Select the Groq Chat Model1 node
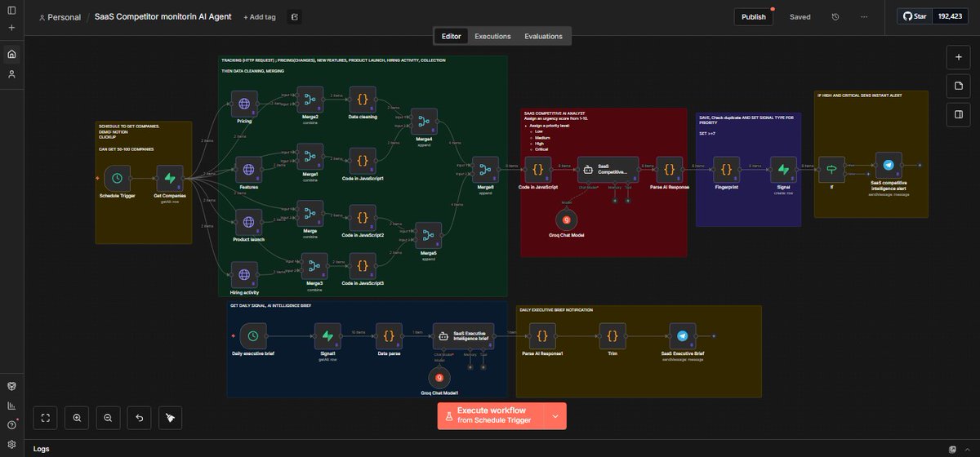The image size is (980, 457). (439, 377)
